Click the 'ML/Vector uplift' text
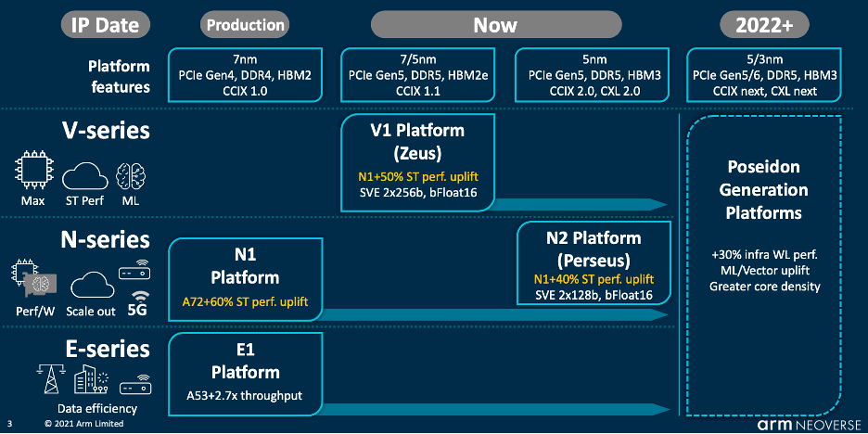The image size is (868, 434). (764, 271)
